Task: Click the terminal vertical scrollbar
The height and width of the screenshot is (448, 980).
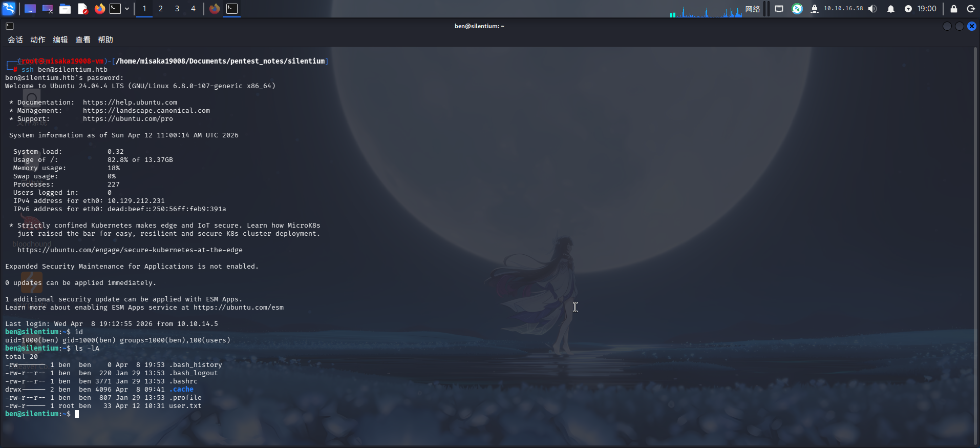Action: (975, 246)
